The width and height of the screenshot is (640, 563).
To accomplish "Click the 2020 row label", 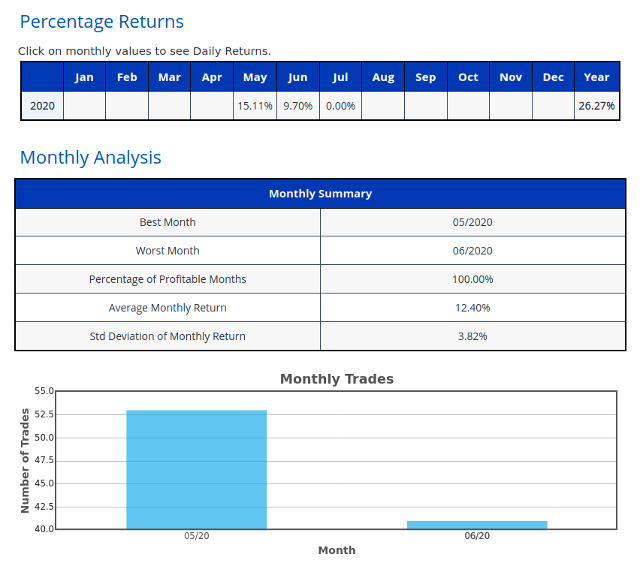I will pos(42,106).
